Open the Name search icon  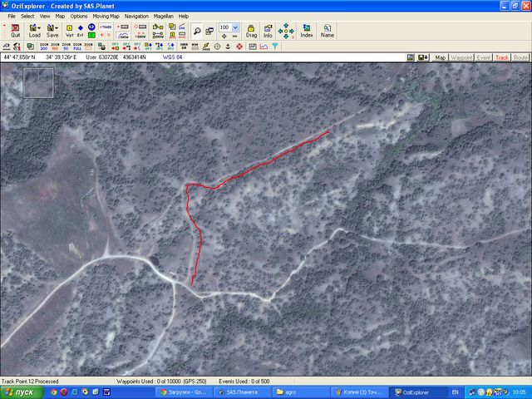328,31
